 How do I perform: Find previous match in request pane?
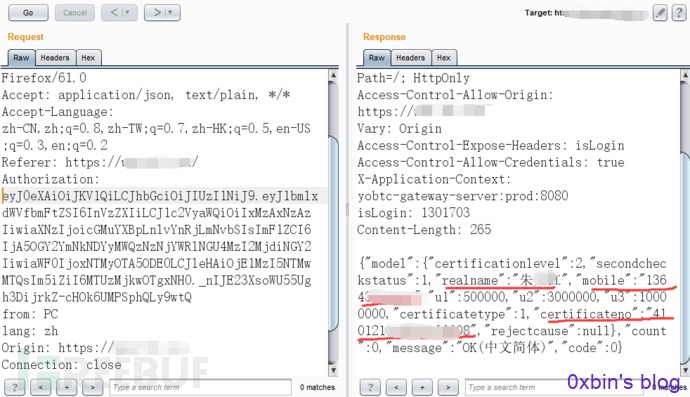click(x=40, y=387)
